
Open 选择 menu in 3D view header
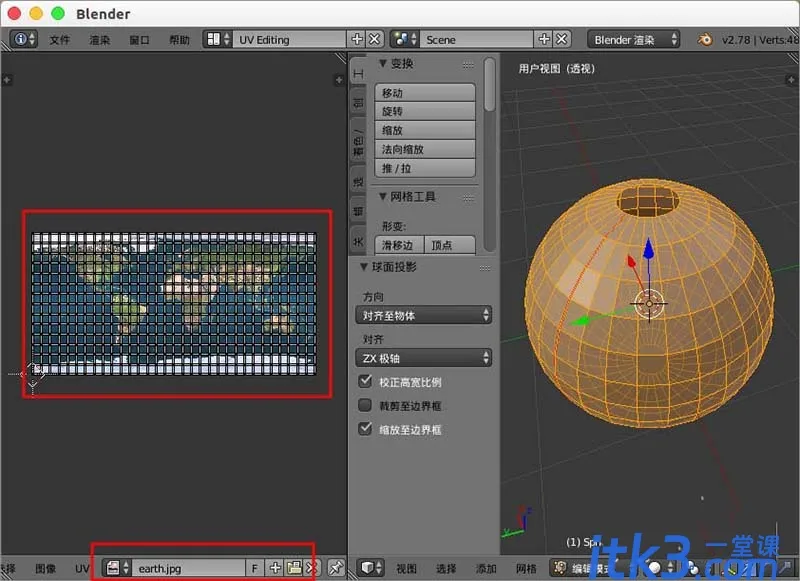coord(446,568)
